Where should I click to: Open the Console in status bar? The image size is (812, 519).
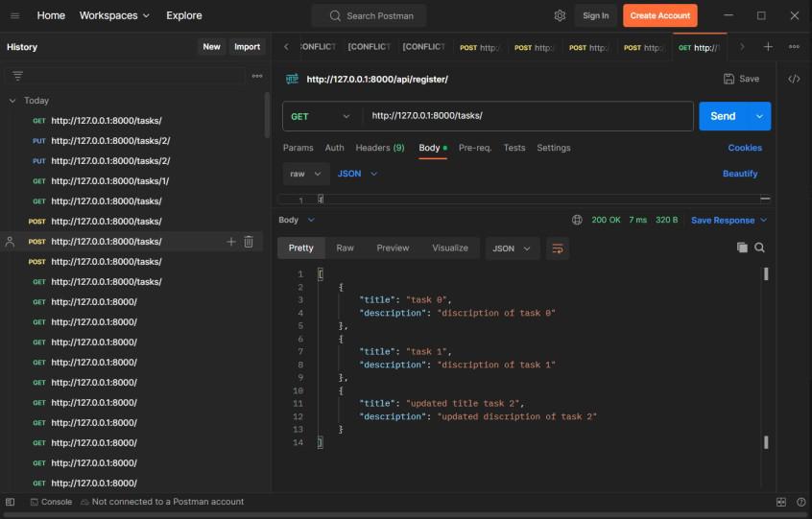point(50,502)
